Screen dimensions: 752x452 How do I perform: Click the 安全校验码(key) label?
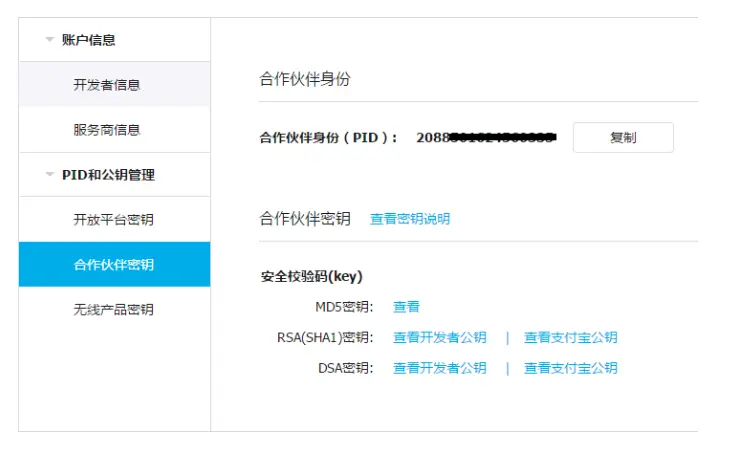click(311, 276)
